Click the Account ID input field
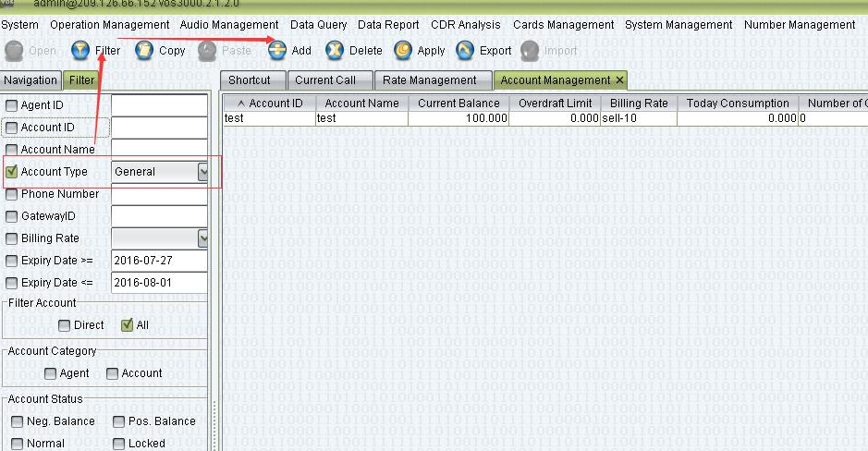868x451 pixels. pyautogui.click(x=159, y=128)
